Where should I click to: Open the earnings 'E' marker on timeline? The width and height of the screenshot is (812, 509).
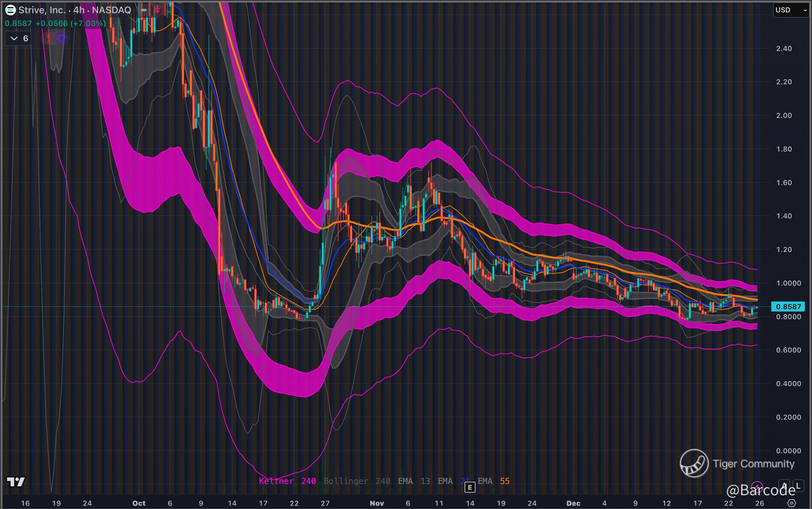tap(470, 487)
